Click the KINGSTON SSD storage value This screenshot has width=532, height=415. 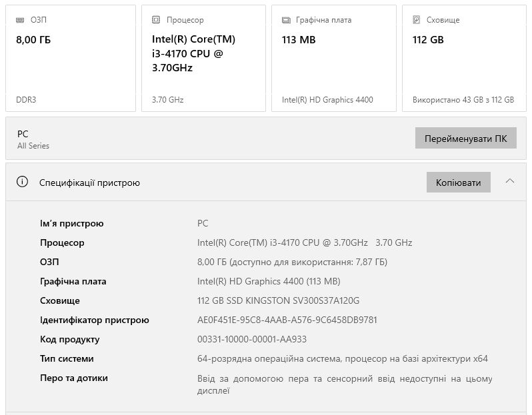point(278,300)
